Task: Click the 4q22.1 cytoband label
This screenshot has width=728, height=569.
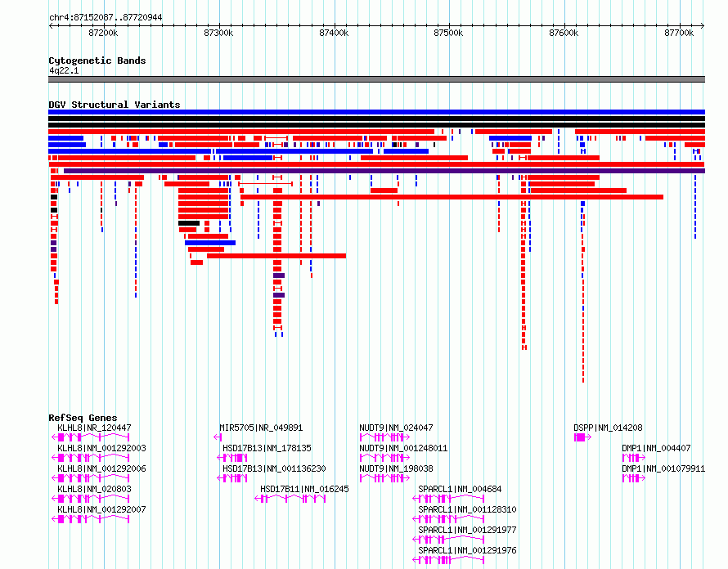Action: pos(64,70)
